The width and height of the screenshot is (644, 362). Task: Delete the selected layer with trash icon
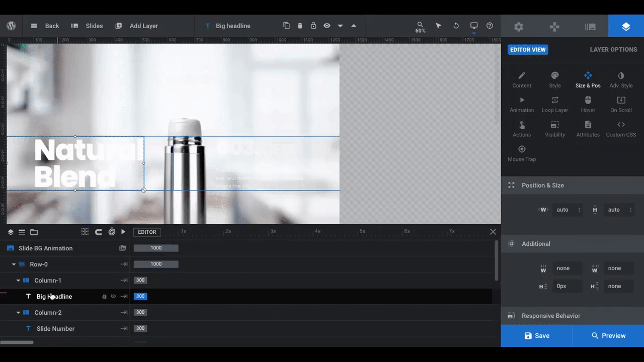click(x=300, y=26)
